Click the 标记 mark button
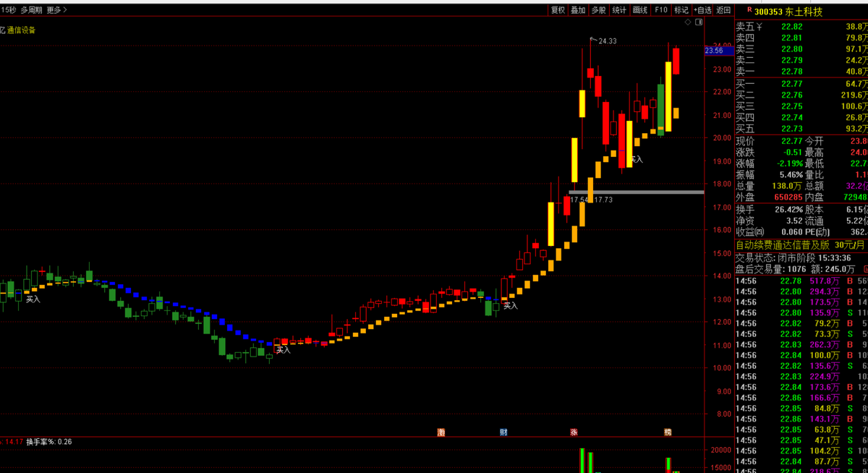 681,10
